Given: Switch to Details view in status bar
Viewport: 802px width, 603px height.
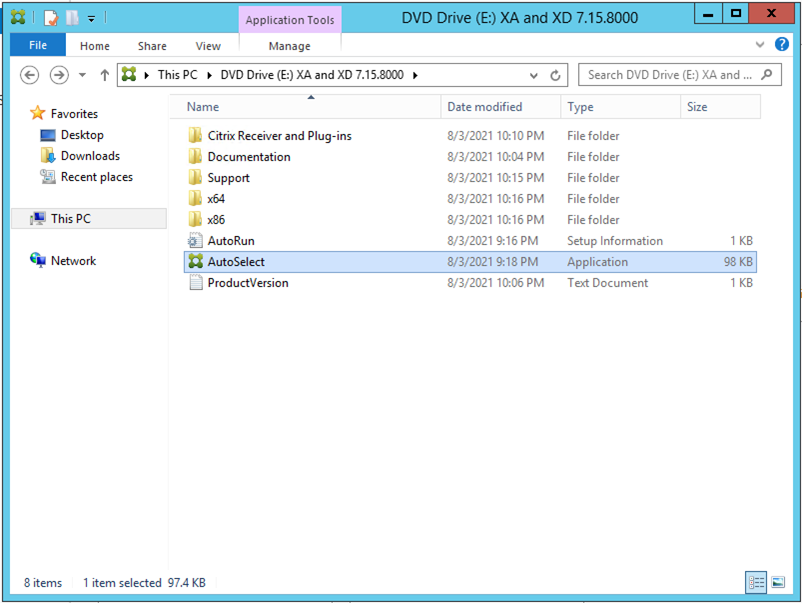Looking at the screenshot, I should point(756,582).
